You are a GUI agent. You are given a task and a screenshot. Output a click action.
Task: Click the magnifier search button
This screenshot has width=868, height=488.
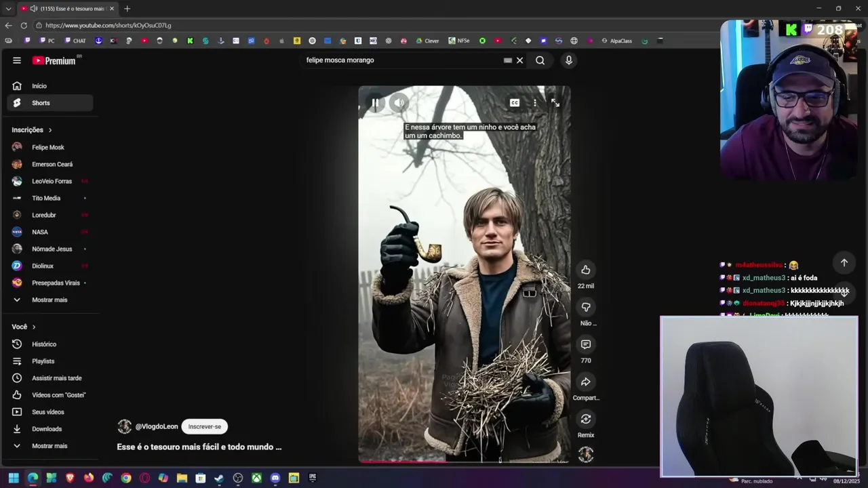[x=540, y=60]
